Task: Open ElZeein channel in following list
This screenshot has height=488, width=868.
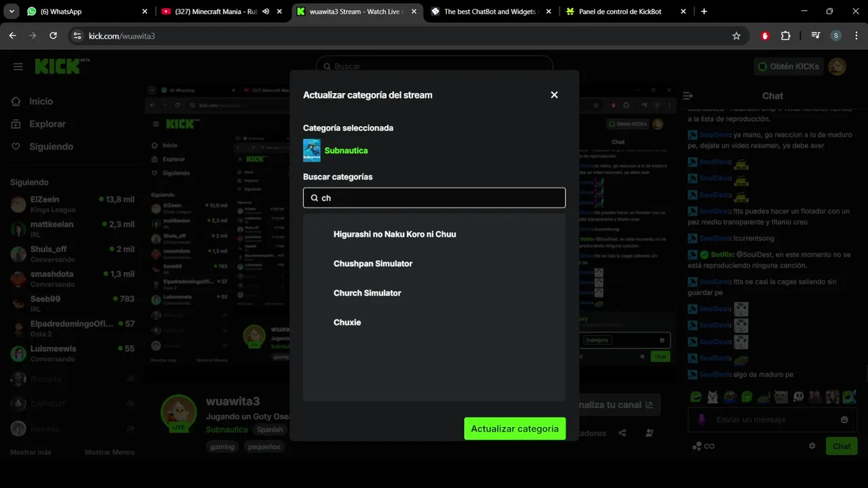Action: pos(73,204)
